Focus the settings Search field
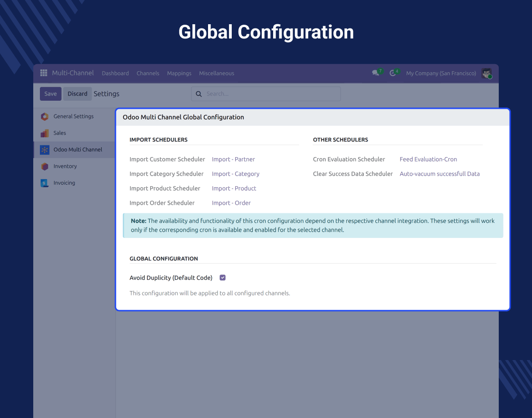This screenshot has height=418, width=532. (x=266, y=94)
